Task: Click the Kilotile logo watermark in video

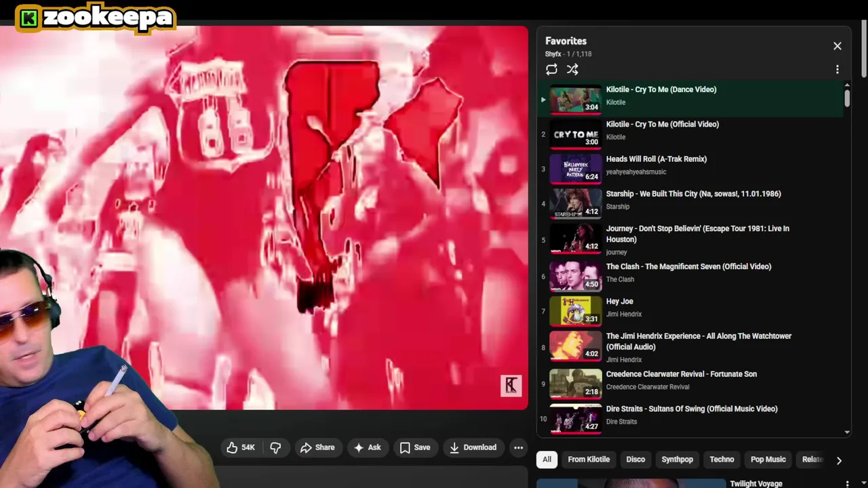Action: click(x=511, y=385)
